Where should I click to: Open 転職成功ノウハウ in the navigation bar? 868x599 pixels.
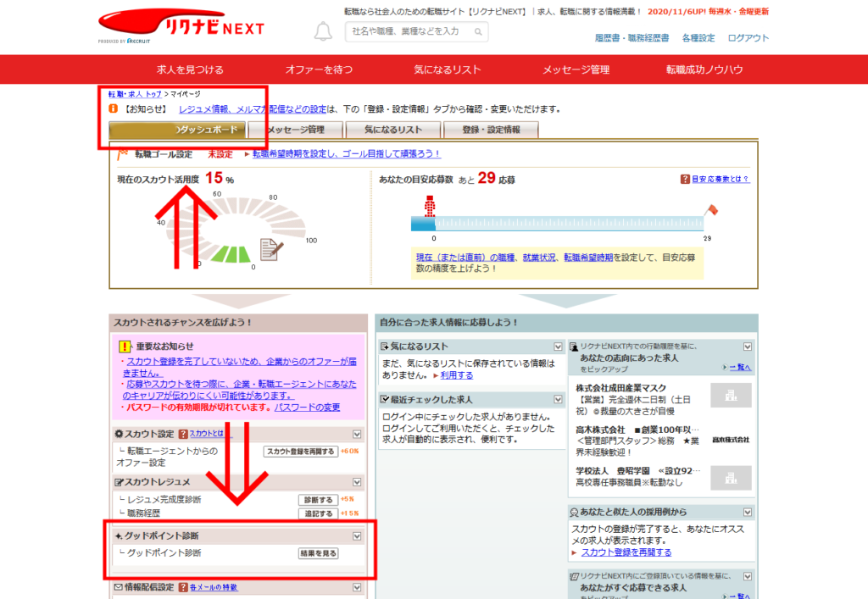(x=704, y=69)
